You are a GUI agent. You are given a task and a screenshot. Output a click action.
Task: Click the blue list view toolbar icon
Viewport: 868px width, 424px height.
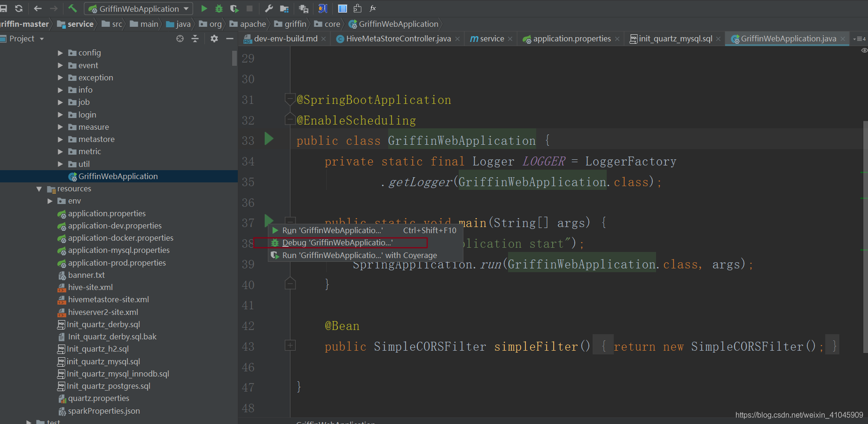click(x=343, y=8)
